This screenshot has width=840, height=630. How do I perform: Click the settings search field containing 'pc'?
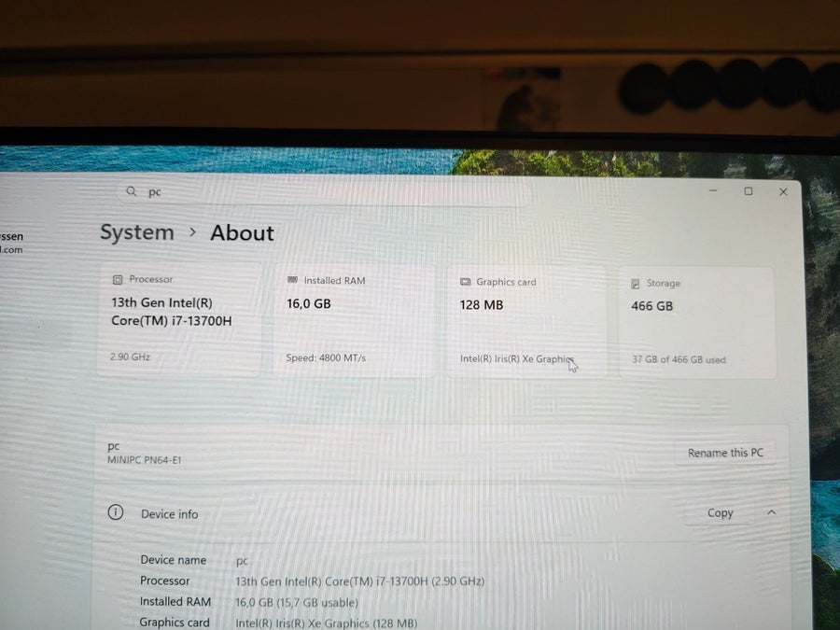point(324,192)
